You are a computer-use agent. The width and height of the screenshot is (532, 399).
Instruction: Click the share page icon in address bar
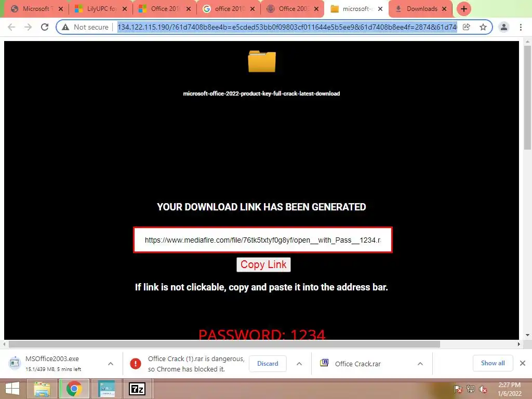pyautogui.click(x=467, y=27)
